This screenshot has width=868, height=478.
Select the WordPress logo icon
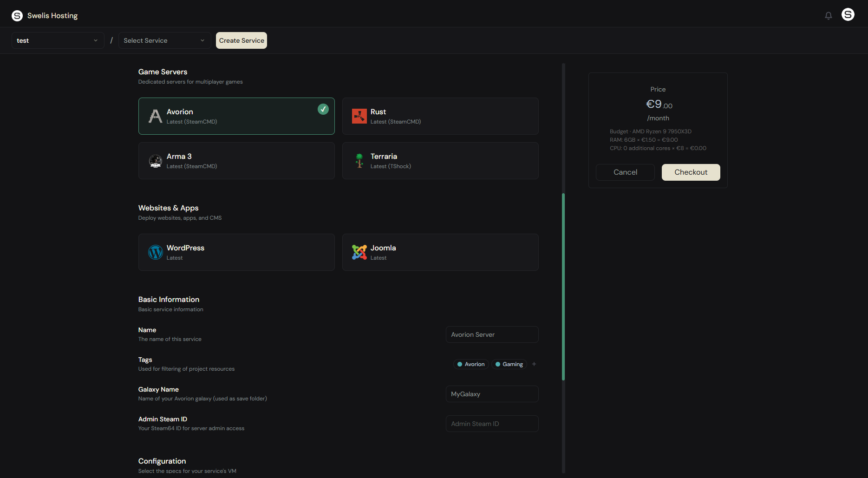(155, 252)
